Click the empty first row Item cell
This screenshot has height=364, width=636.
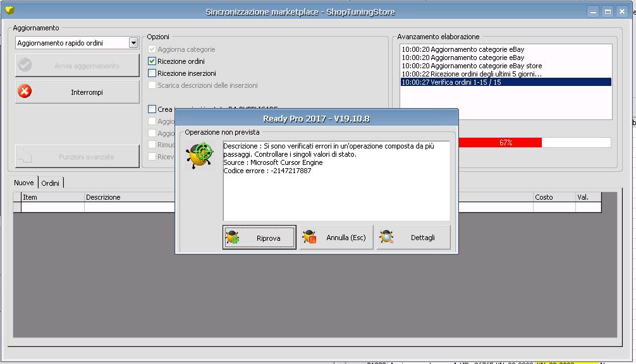click(52, 207)
